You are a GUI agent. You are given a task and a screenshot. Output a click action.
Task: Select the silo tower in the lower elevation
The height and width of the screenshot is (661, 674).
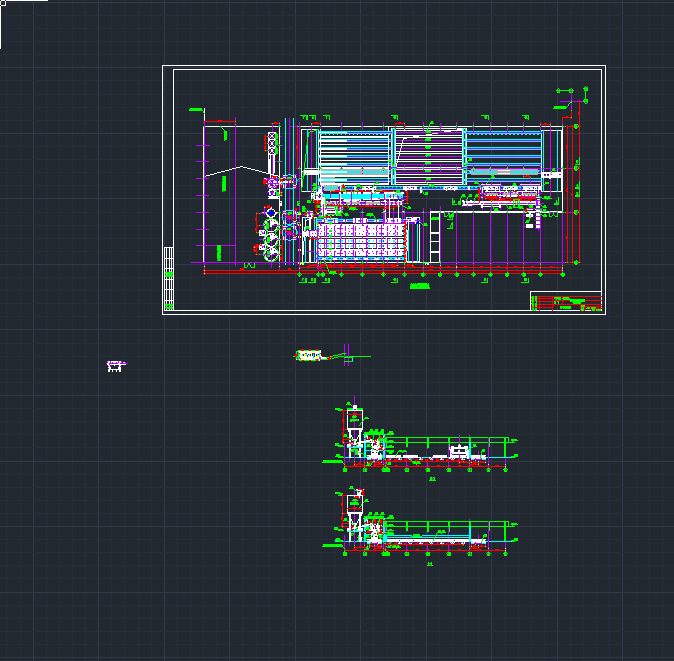coord(354,508)
